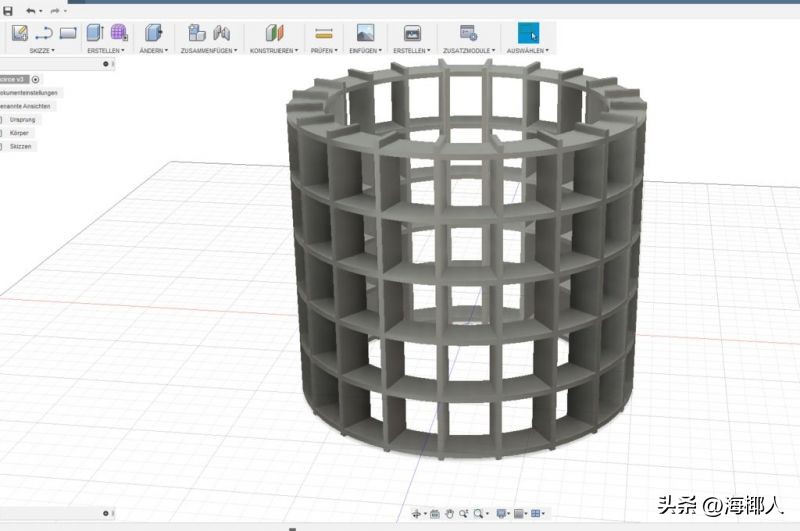Click the Create Form icon
Screen dimensions: 800x531
click(119, 33)
